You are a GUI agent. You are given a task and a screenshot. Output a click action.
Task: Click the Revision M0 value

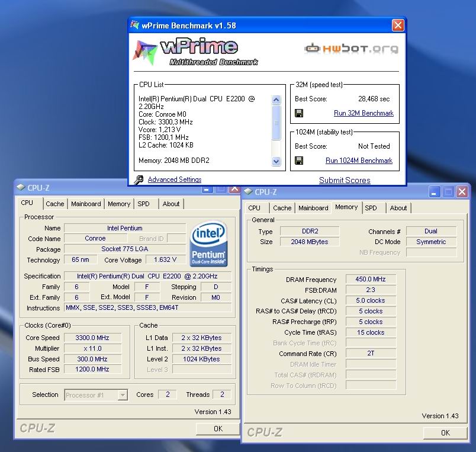point(216,297)
